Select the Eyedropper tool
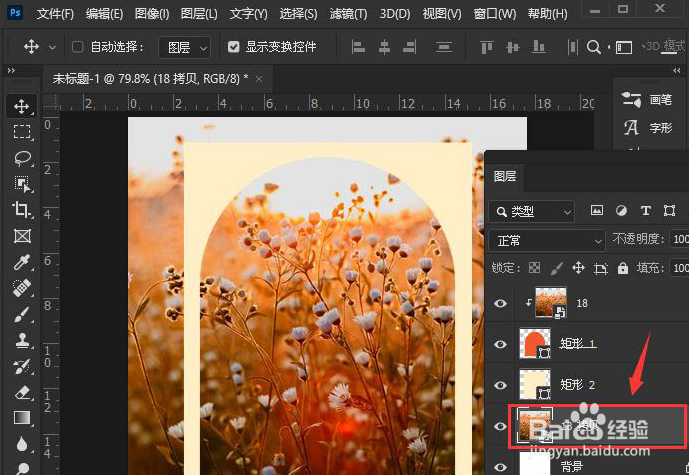 (x=22, y=262)
